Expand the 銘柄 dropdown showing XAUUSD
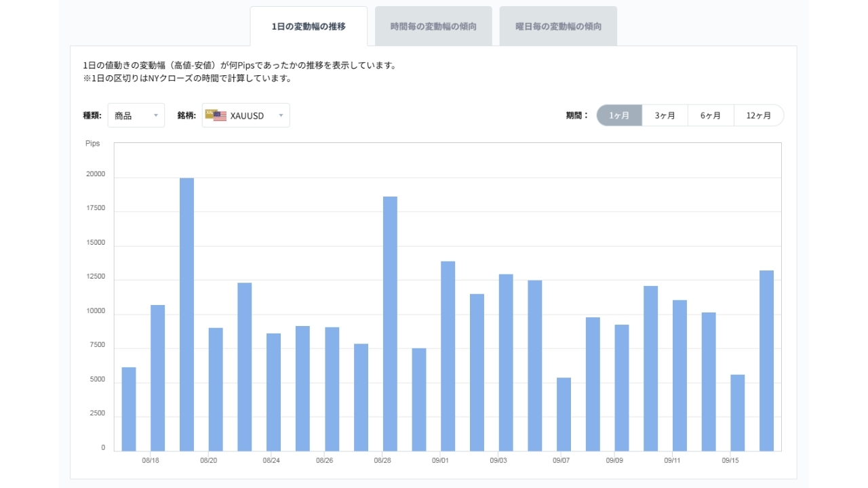The height and width of the screenshot is (488, 868). click(x=245, y=115)
